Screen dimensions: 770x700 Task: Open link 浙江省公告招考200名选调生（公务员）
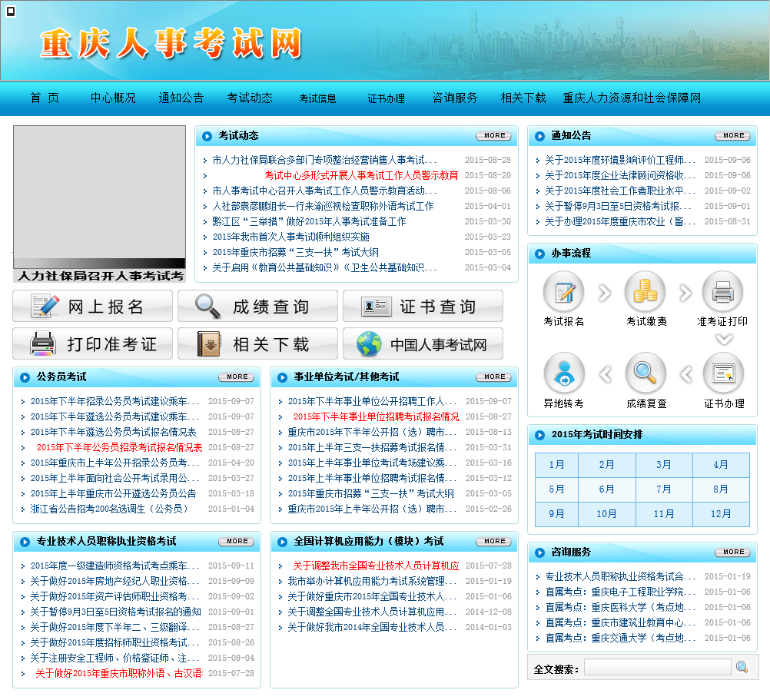click(x=110, y=509)
